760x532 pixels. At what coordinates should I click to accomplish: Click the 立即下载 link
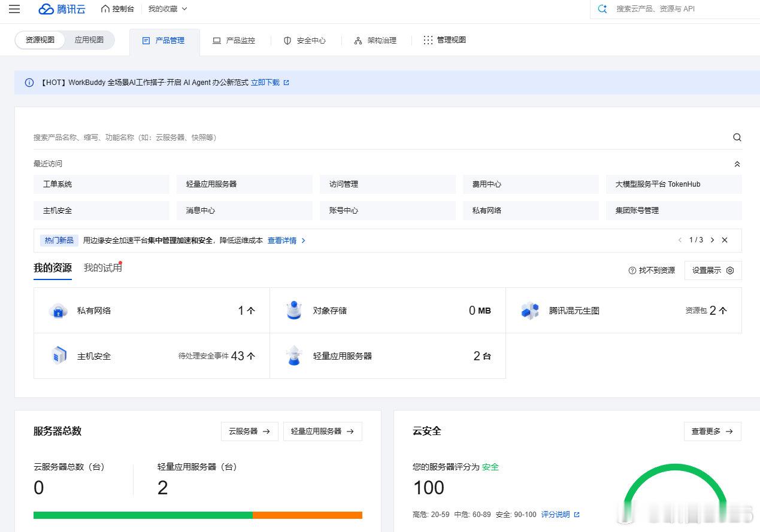(270, 83)
